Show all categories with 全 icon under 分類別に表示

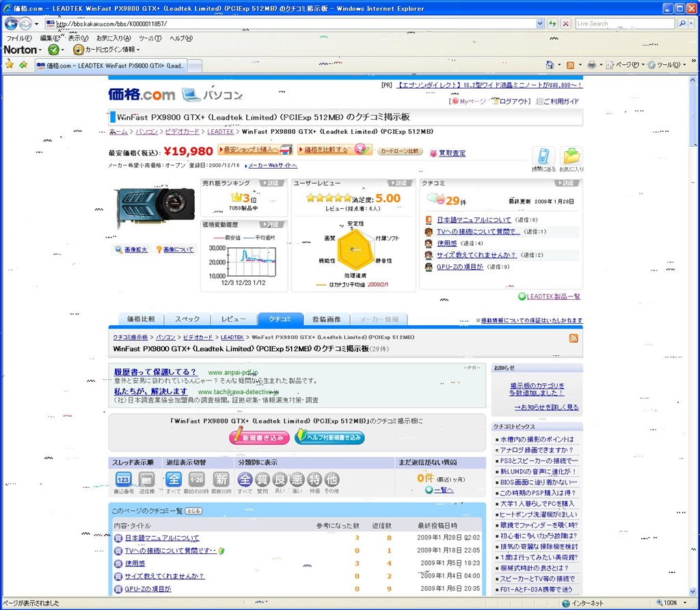245,480
